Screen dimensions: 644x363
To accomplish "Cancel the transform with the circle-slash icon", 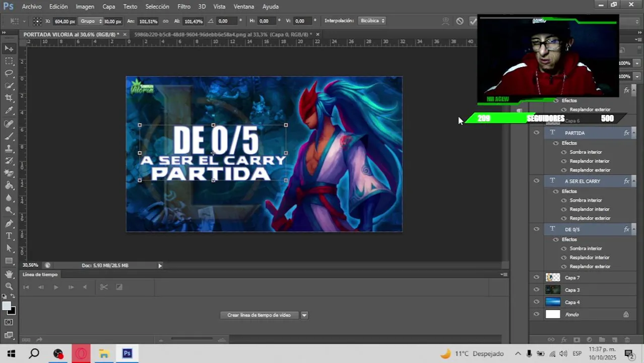I will (460, 21).
